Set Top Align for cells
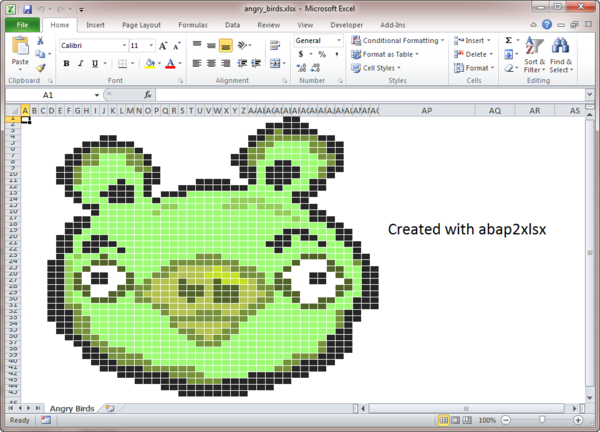Viewport: 600px width, 432px height. (x=197, y=45)
